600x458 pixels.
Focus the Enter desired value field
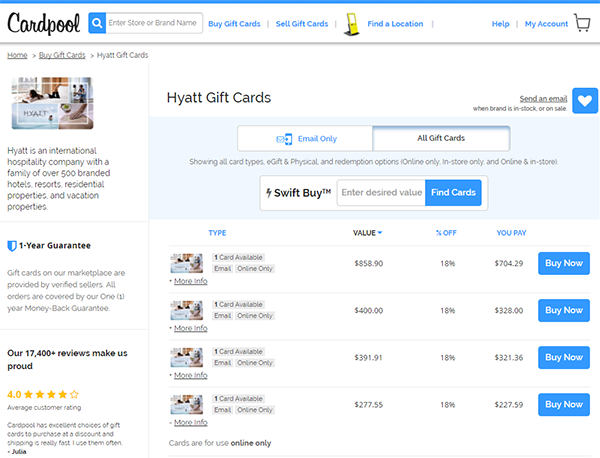[x=381, y=192]
